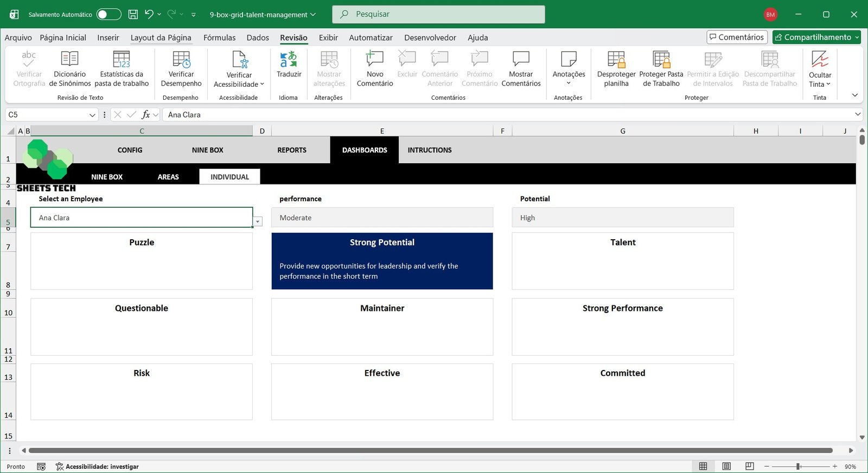Open Dicionário de Sinônimos thesaurus
The image size is (868, 473).
(70, 68)
